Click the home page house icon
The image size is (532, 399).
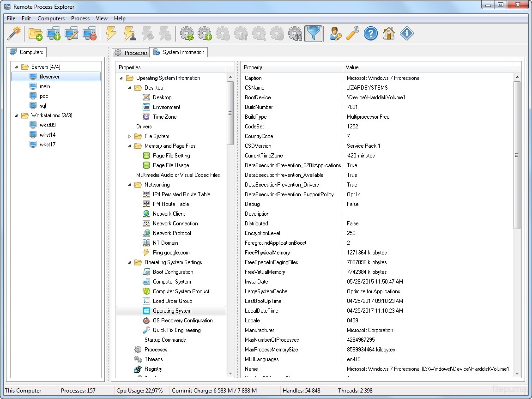point(388,33)
